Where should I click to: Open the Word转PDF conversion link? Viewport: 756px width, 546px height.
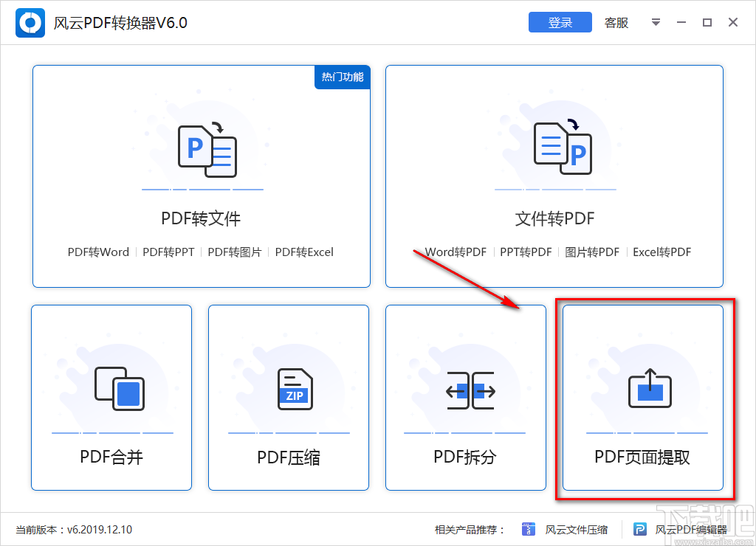[455, 252]
